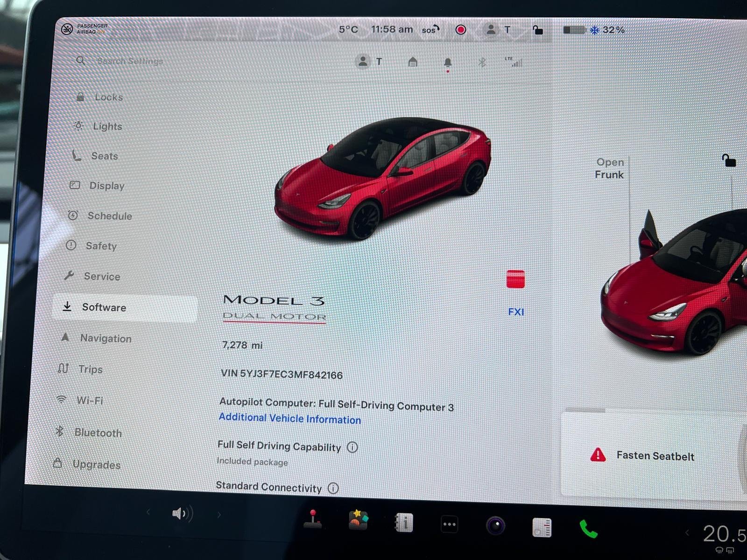Tap Autopilot Computer info text
The image size is (747, 560).
pos(336,404)
